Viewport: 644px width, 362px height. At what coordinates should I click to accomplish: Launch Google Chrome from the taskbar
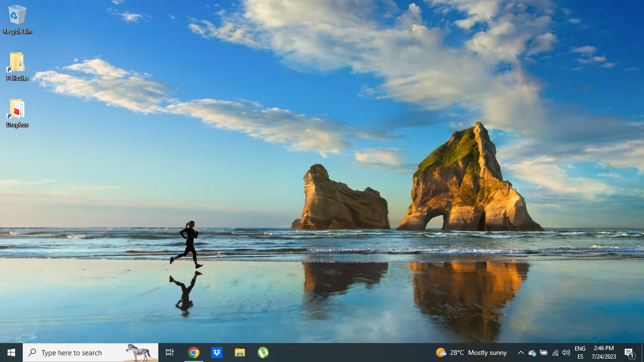point(194,352)
